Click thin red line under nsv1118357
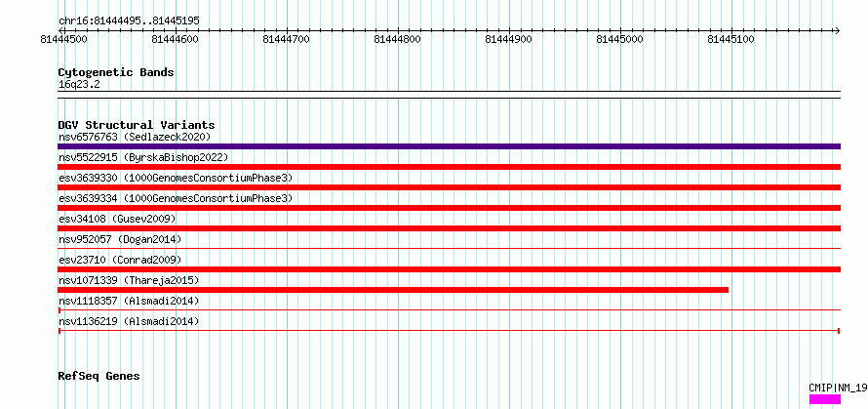 [x=449, y=310]
